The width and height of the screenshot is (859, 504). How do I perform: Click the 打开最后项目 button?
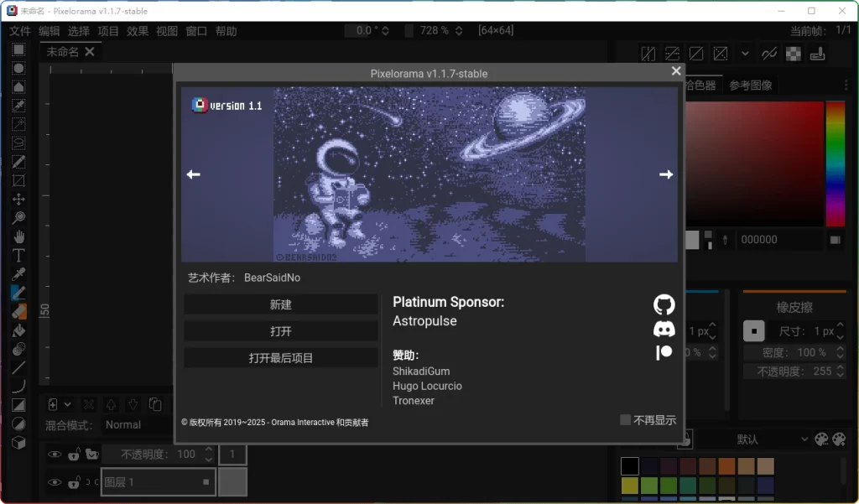280,356
